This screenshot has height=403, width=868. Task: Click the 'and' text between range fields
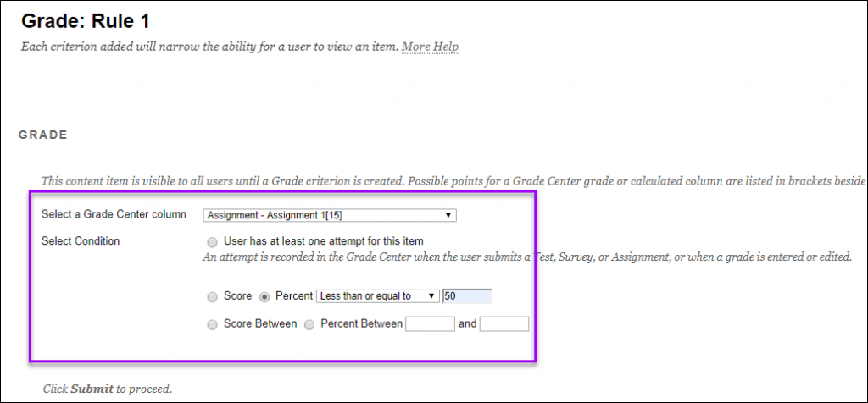[x=467, y=324]
